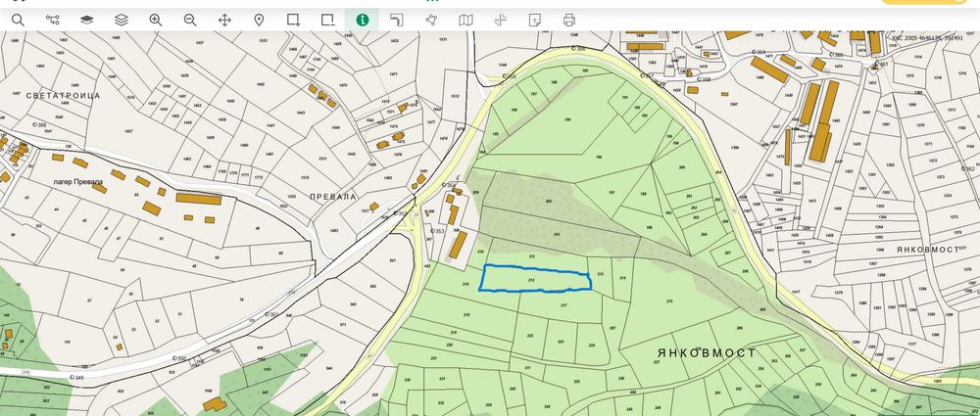Click the geodetic point 358 marker
This screenshot has height=416, width=980.
(x=704, y=79)
